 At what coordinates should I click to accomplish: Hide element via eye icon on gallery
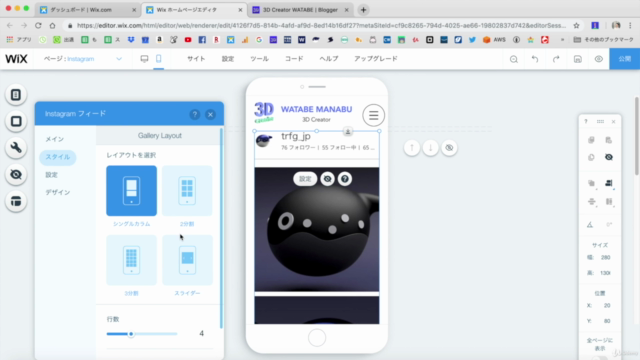(327, 179)
